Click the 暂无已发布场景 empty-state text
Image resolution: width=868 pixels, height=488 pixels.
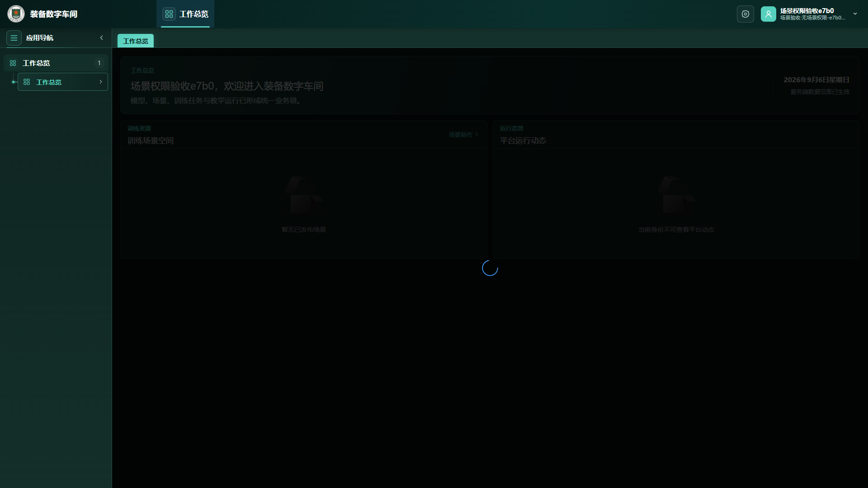[x=304, y=230]
